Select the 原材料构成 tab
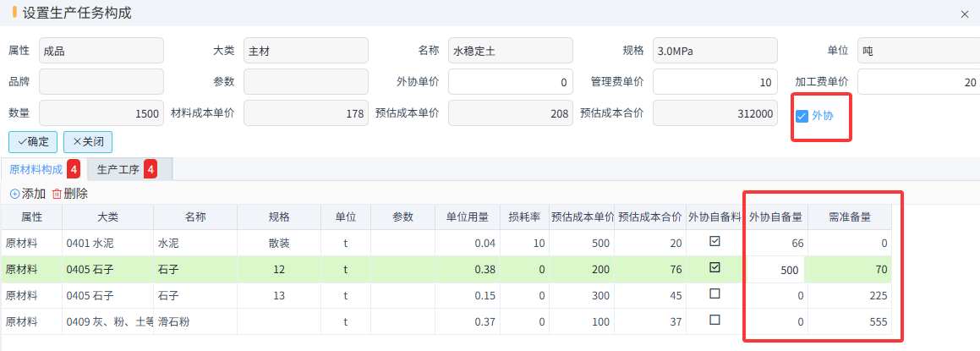The image size is (980, 351). coord(35,169)
